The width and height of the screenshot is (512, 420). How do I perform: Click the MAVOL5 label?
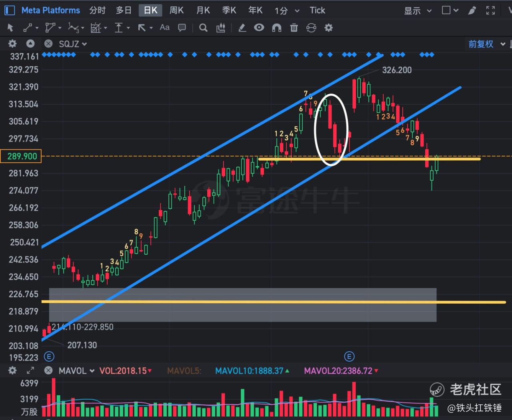(184, 371)
